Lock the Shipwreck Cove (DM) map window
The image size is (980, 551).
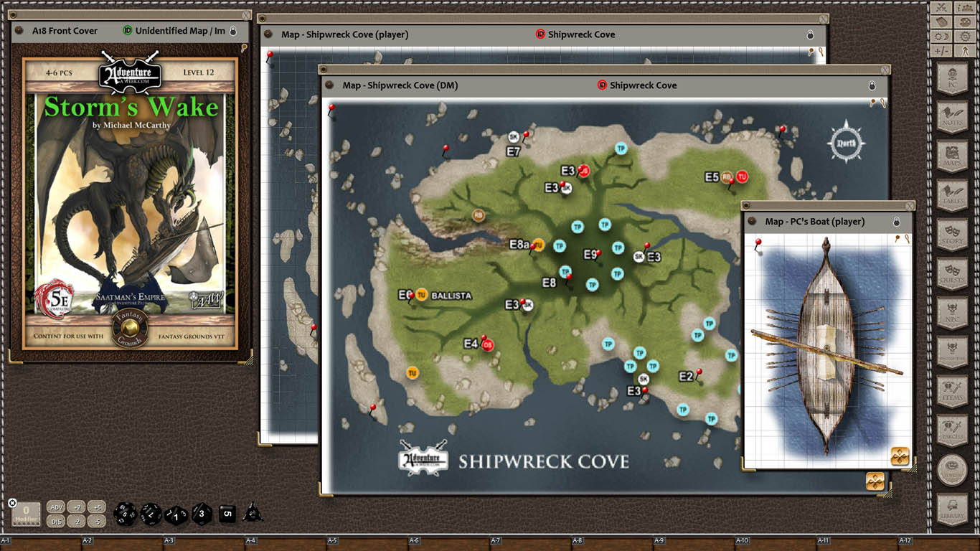point(872,85)
